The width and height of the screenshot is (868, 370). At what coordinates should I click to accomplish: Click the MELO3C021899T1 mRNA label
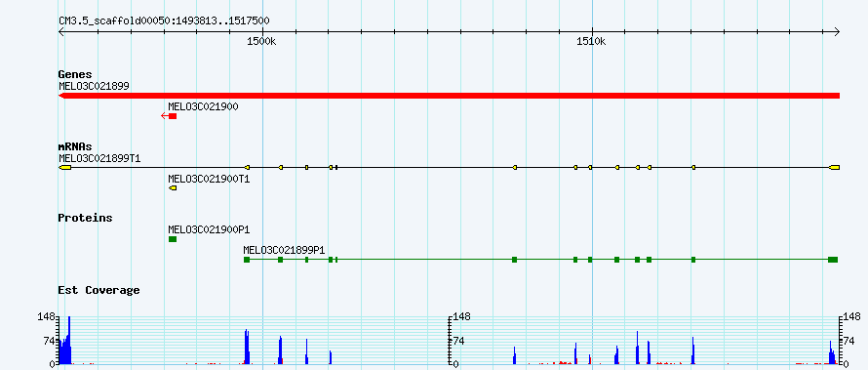(x=99, y=158)
